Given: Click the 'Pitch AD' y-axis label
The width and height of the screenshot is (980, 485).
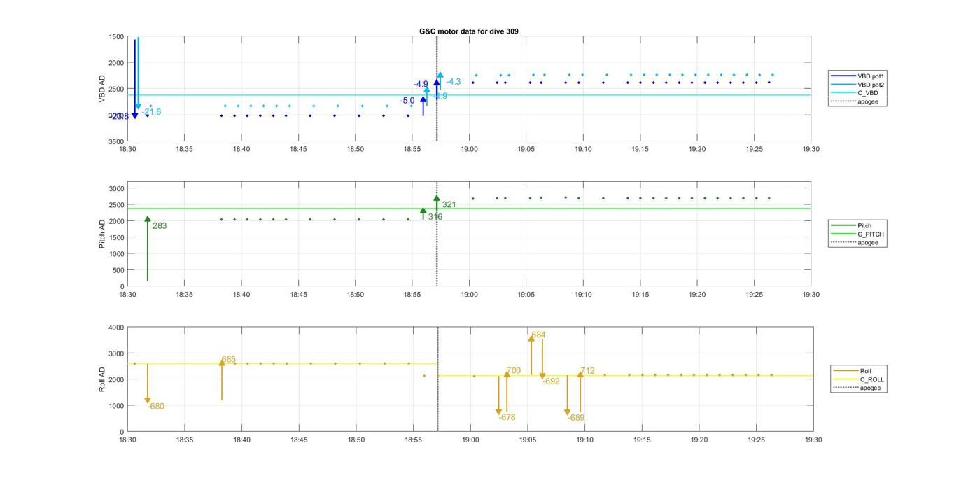Looking at the screenshot, I should tap(101, 234).
